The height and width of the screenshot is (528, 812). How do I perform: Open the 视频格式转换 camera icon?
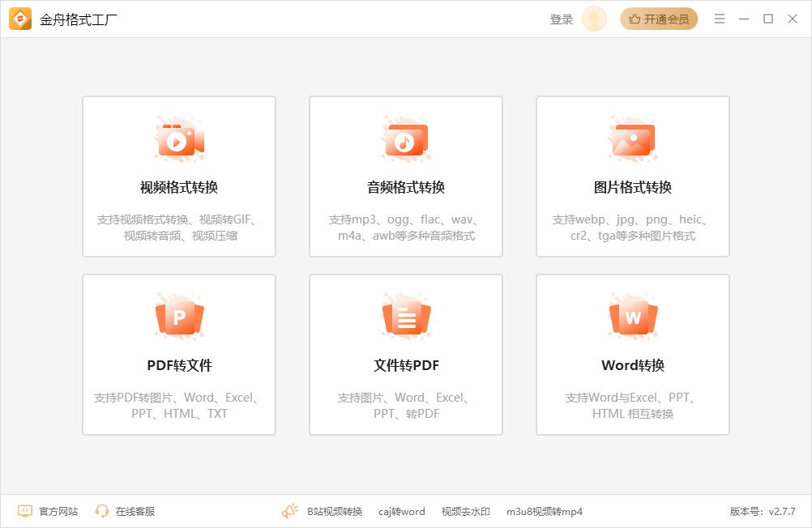(178, 139)
